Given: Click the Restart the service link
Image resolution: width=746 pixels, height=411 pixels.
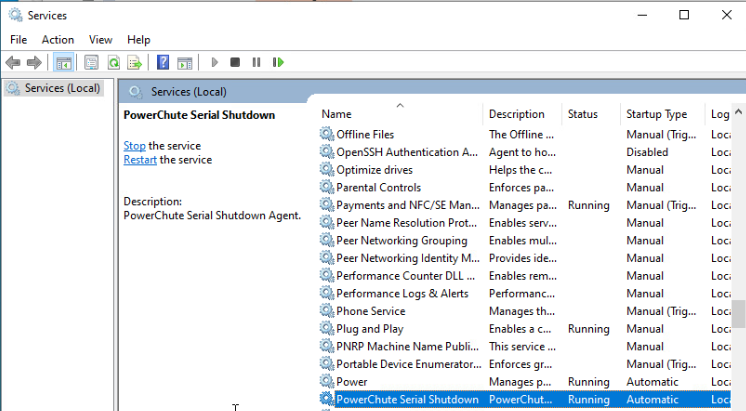Looking at the screenshot, I should pyautogui.click(x=140, y=159).
